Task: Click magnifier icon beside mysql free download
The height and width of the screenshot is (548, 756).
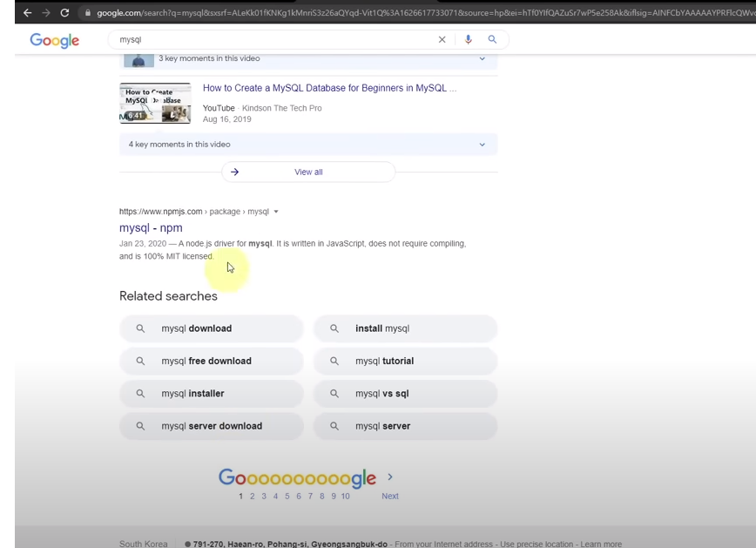Action: 140,361
